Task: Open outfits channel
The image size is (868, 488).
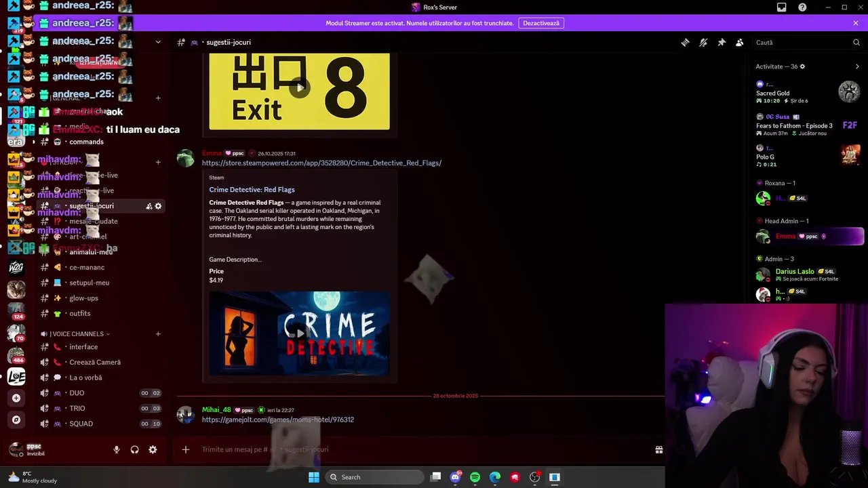Action: click(79, 313)
